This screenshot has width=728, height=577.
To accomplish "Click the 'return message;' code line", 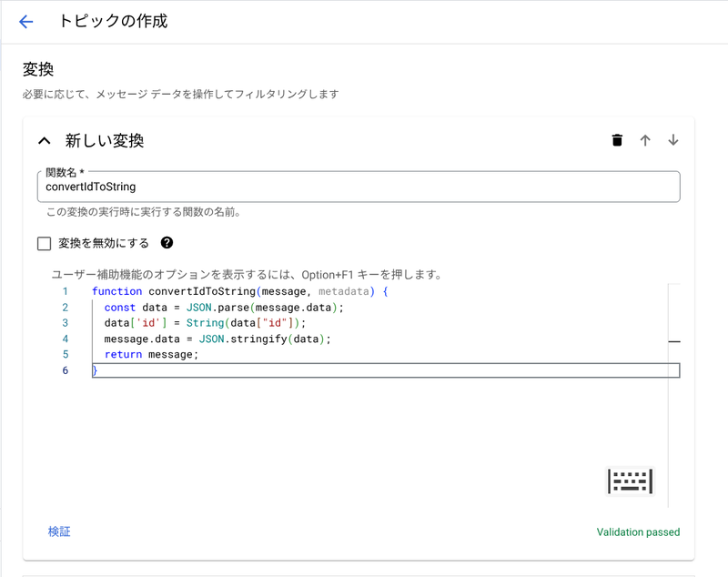I will click(151, 354).
